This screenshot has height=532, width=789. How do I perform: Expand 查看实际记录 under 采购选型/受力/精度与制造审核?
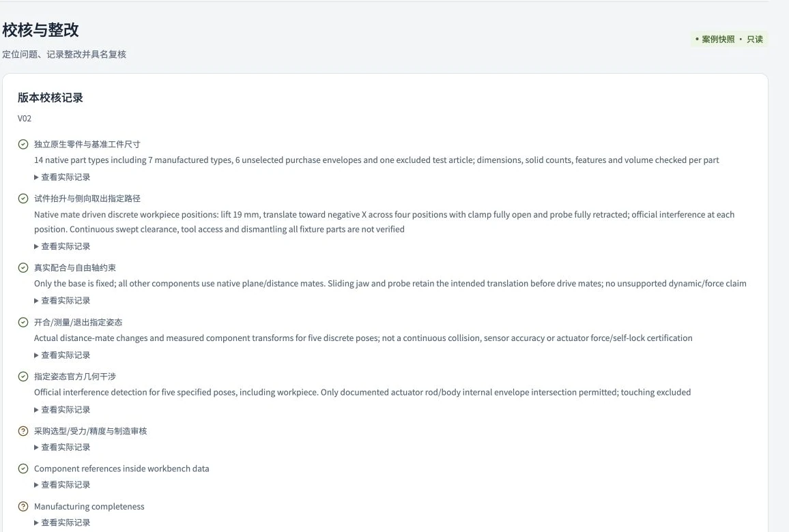pyautogui.click(x=62, y=447)
